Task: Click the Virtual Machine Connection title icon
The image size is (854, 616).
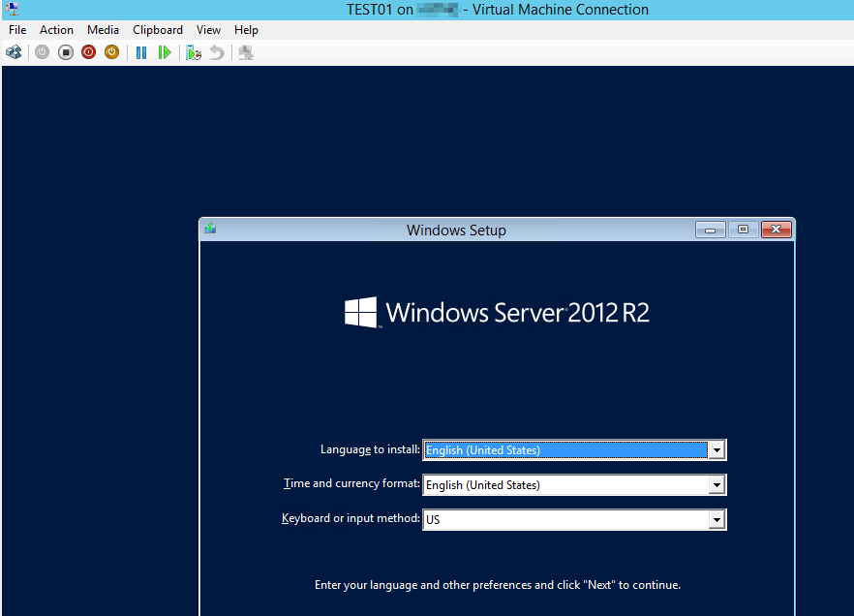Action: [12, 9]
